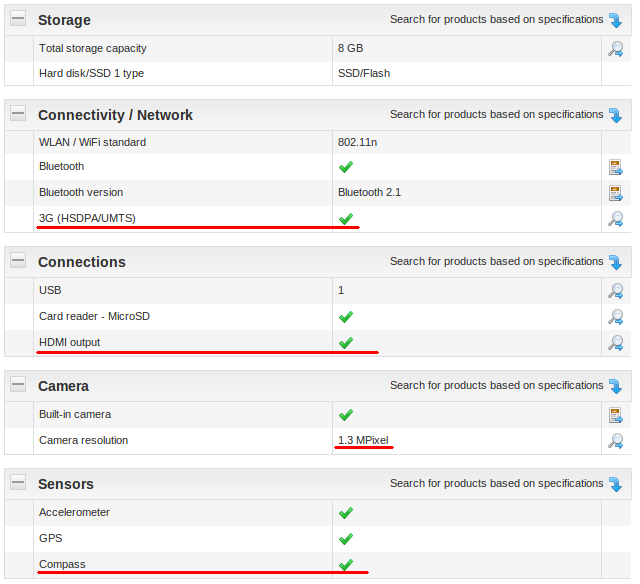Click blue arrow in Storage header
The height and width of the screenshot is (584, 640).
click(615, 20)
